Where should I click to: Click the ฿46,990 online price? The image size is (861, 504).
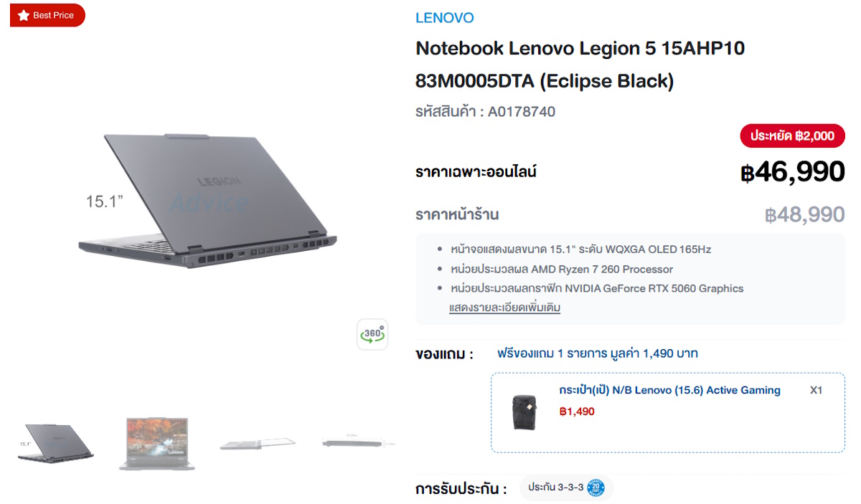point(793,172)
